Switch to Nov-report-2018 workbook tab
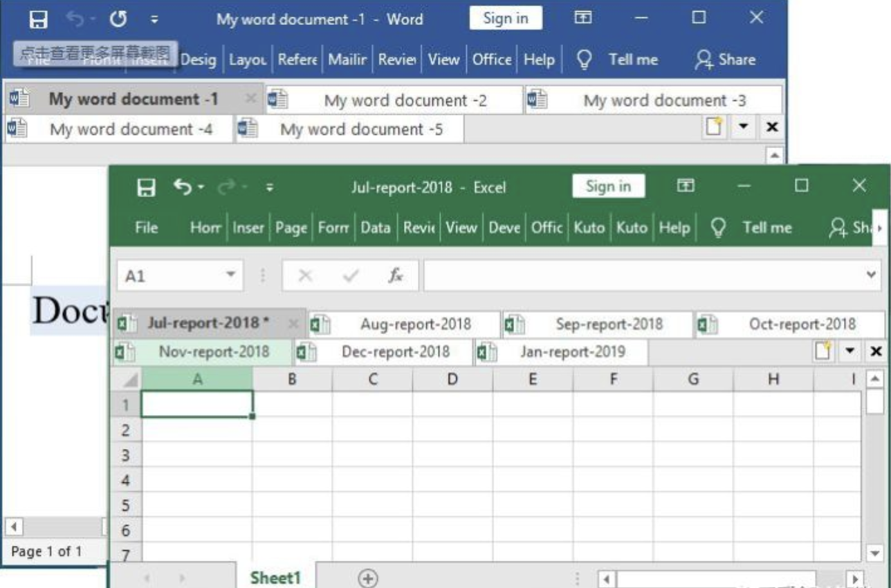The height and width of the screenshot is (588, 891). pos(203,352)
